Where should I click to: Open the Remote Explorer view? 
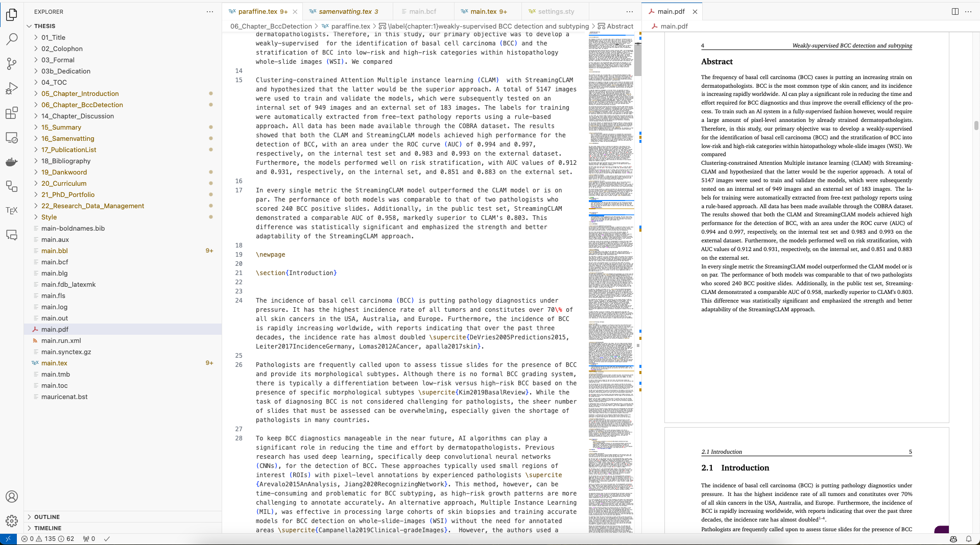pos(12,138)
